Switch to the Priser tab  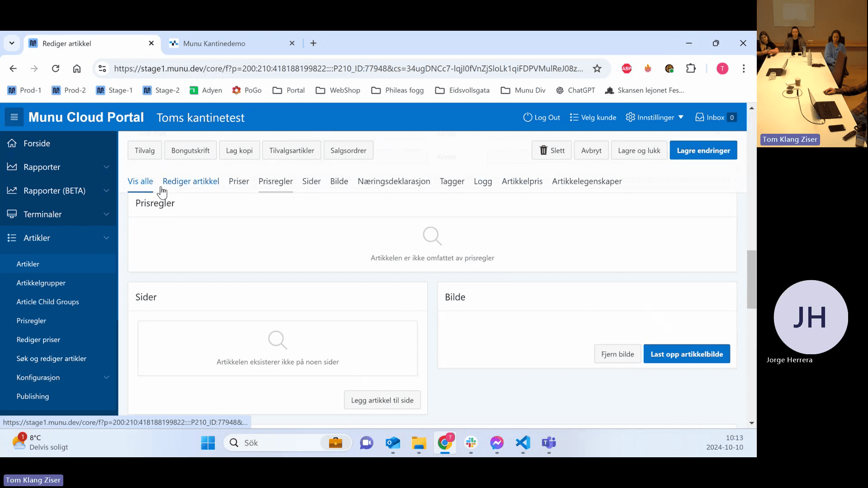[x=239, y=181]
